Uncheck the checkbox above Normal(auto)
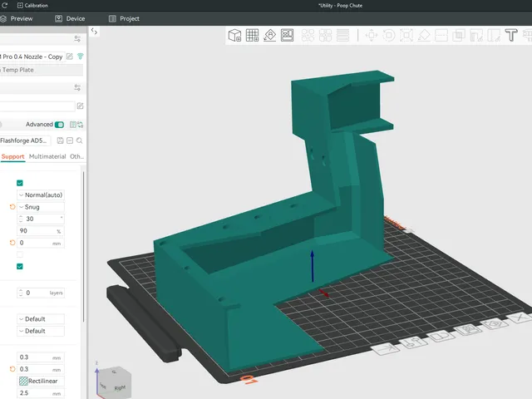Viewport: 532px width, 399px height. tap(20, 183)
